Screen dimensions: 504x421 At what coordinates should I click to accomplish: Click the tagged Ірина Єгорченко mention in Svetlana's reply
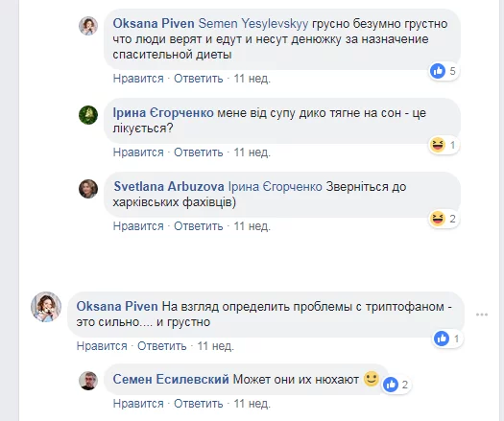(x=276, y=187)
